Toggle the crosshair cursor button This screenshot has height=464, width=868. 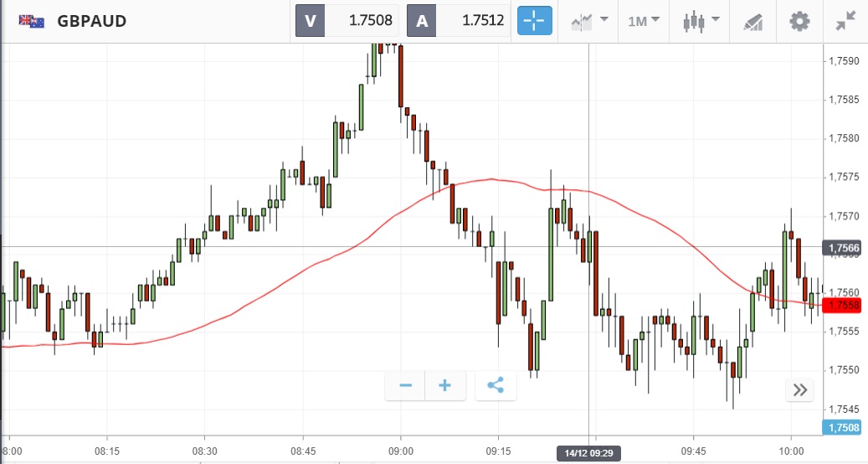534,21
